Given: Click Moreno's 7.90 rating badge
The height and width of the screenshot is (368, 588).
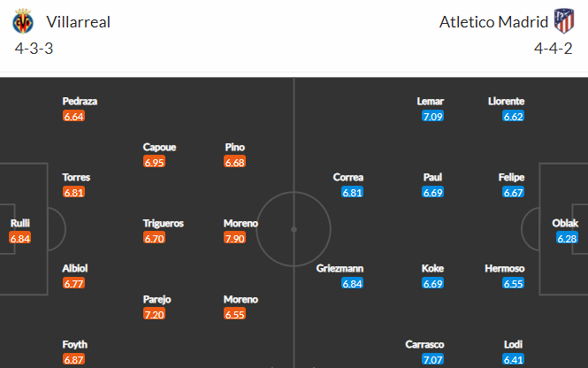Looking at the screenshot, I should (x=234, y=238).
